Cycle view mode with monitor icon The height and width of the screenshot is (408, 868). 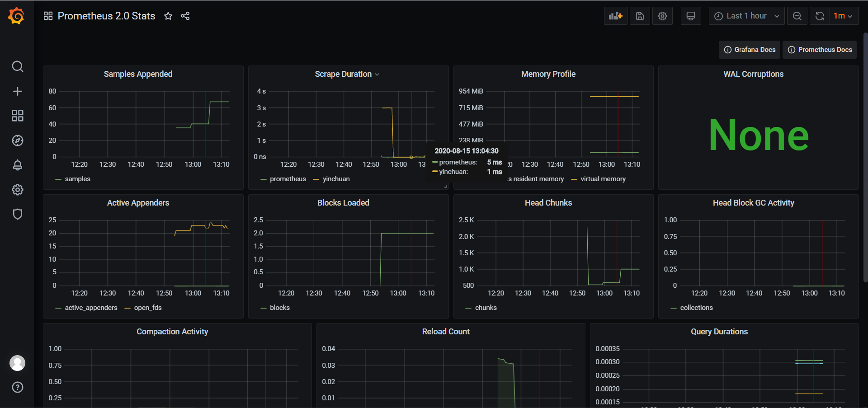coord(691,16)
